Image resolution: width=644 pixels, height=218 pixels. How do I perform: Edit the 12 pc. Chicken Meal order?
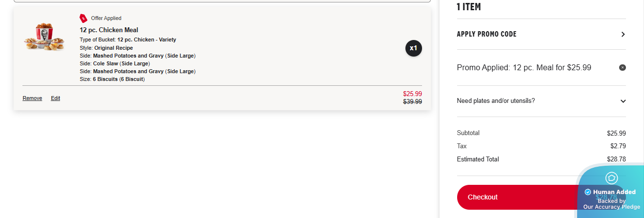56,98
